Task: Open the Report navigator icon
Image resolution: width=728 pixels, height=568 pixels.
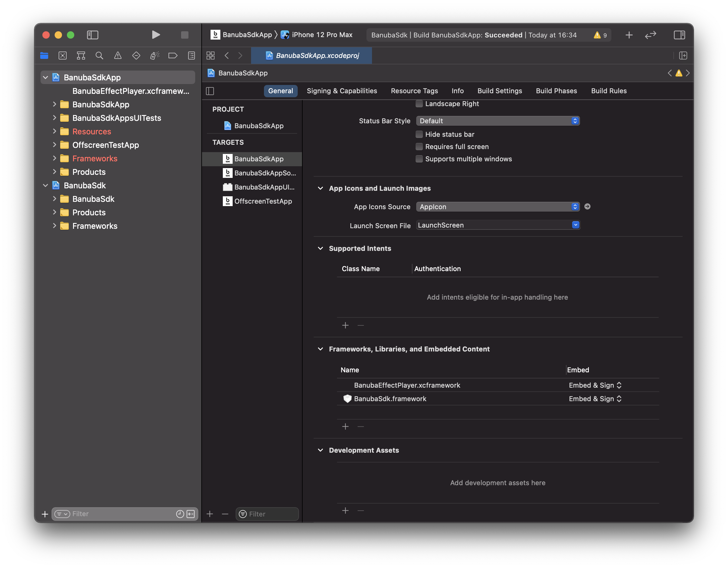Action: 191,56
